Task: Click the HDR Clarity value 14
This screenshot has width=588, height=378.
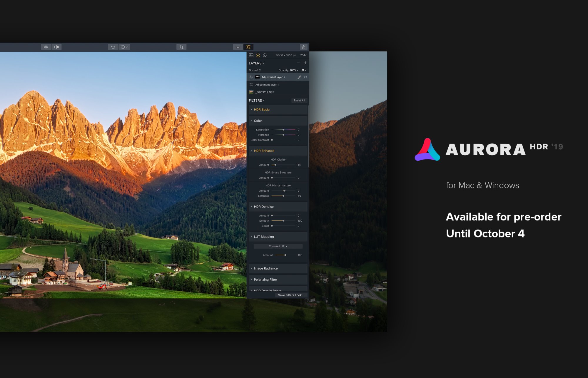Action: click(x=299, y=165)
